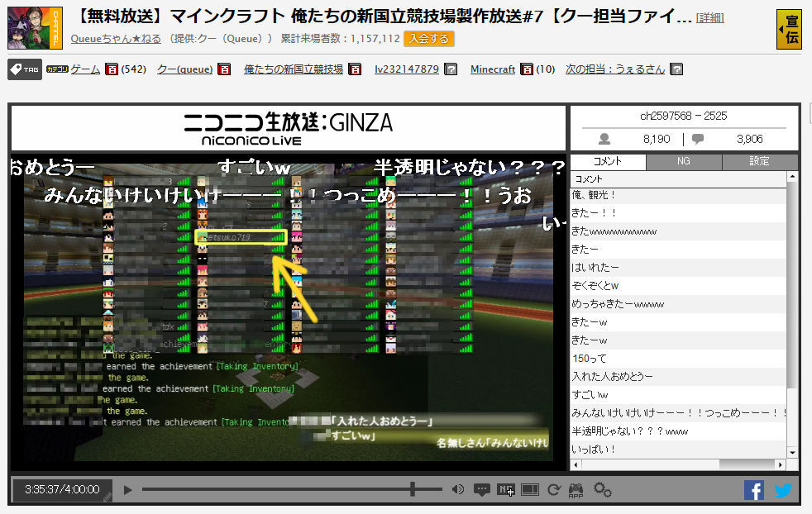Image resolution: width=812 pixels, height=514 pixels.
Task: Switch to the コメント tab
Action: pos(608,161)
